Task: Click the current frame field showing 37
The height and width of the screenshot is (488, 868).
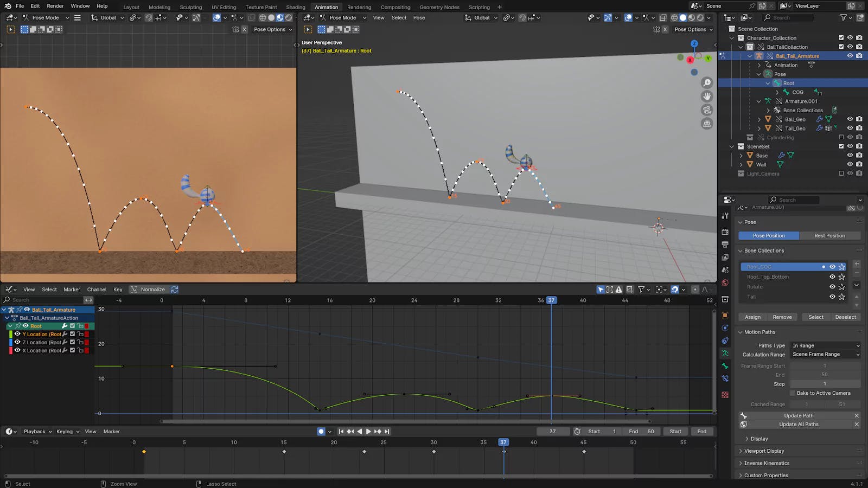Action: 553,432
